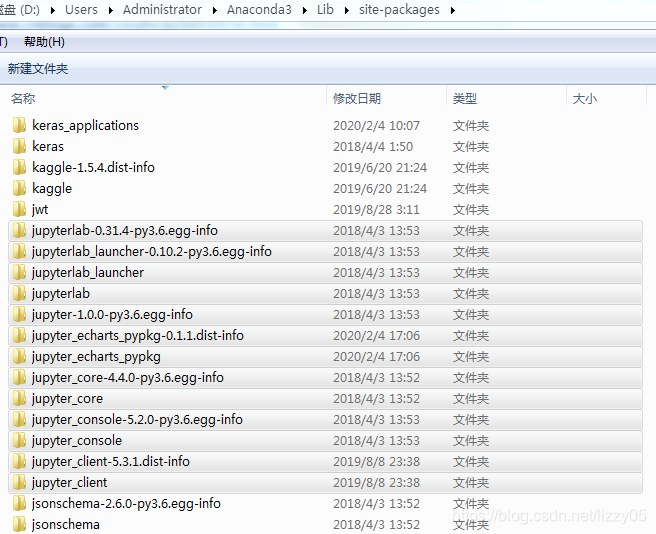Viewport: 656px width, 534px height.
Task: Click the jupyter_core-4.4.0-py3.6.egg-info folder icon
Action: 19,377
